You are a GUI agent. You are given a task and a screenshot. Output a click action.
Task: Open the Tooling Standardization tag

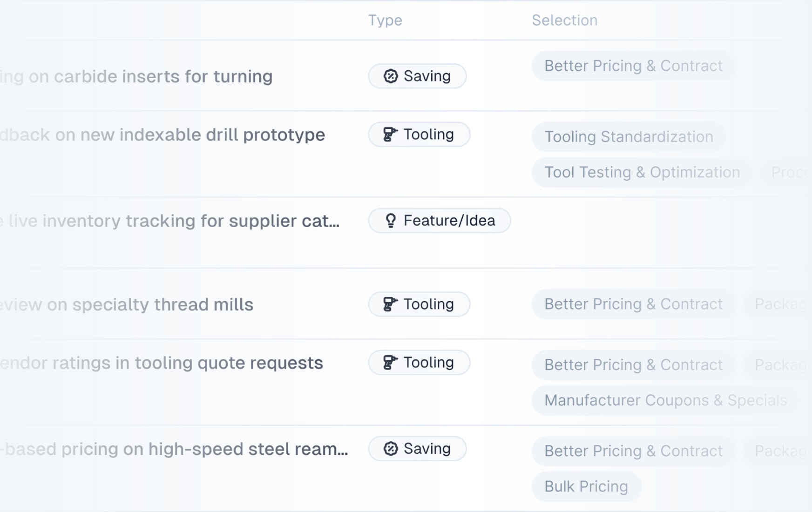click(629, 137)
